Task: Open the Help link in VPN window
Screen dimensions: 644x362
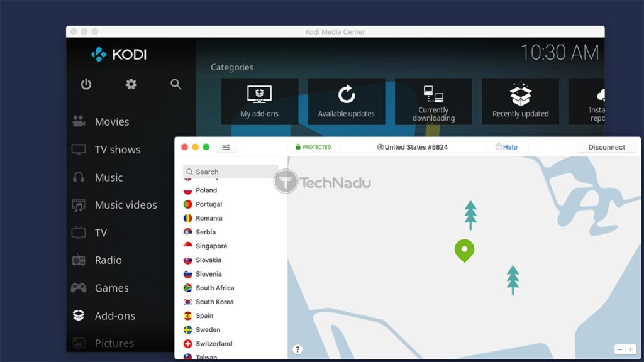Action: pos(506,147)
